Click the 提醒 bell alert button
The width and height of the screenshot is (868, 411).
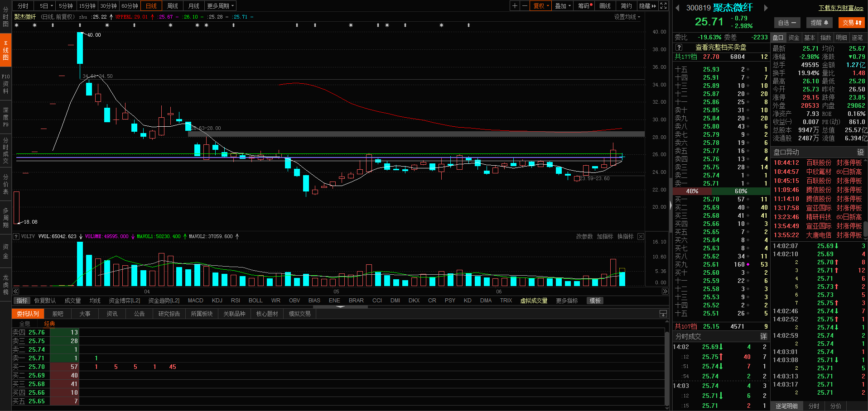[820, 23]
